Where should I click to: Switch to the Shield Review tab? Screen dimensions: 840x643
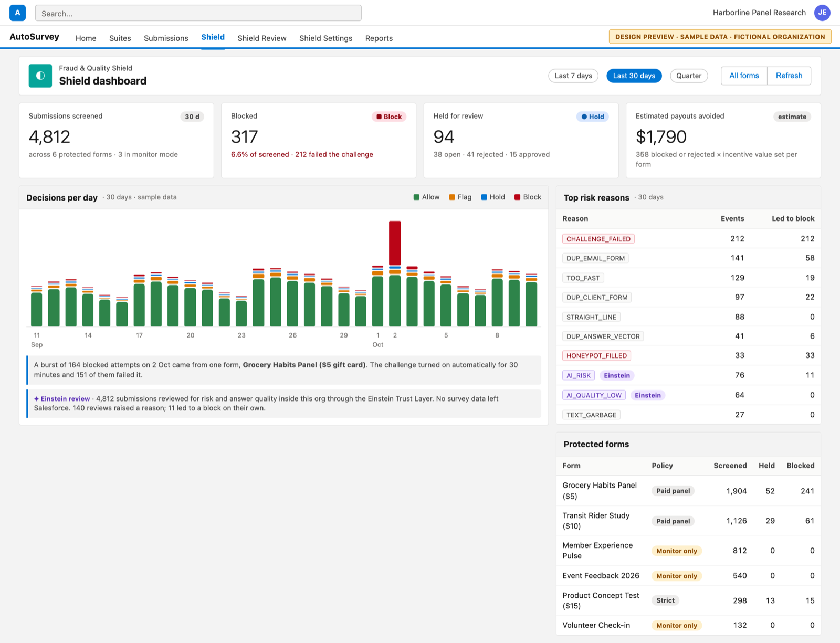262,38
